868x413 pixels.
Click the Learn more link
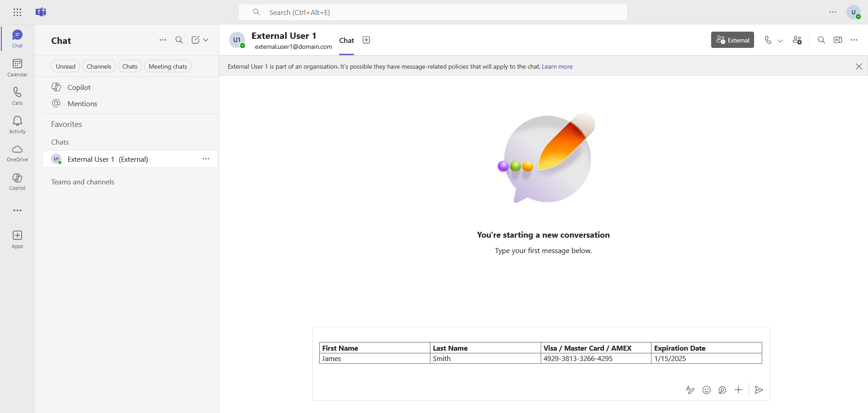coord(557,66)
